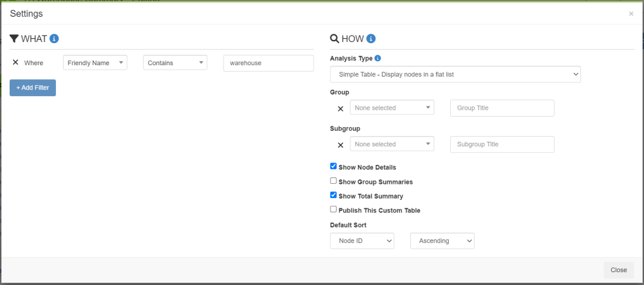Open the Group None selected dropdown
The width and height of the screenshot is (644, 285).
[x=392, y=108]
